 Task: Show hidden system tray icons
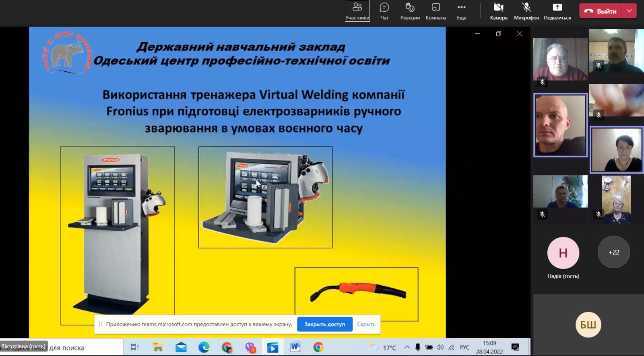point(407,347)
